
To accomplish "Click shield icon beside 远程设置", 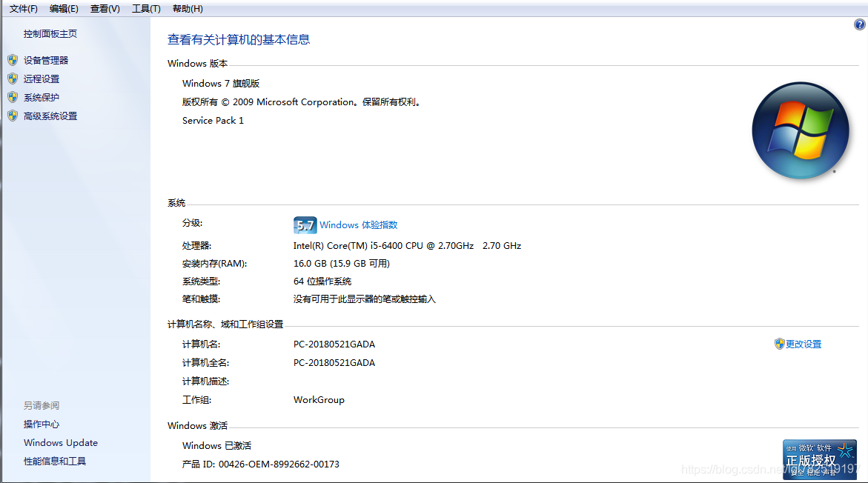I will [13, 79].
